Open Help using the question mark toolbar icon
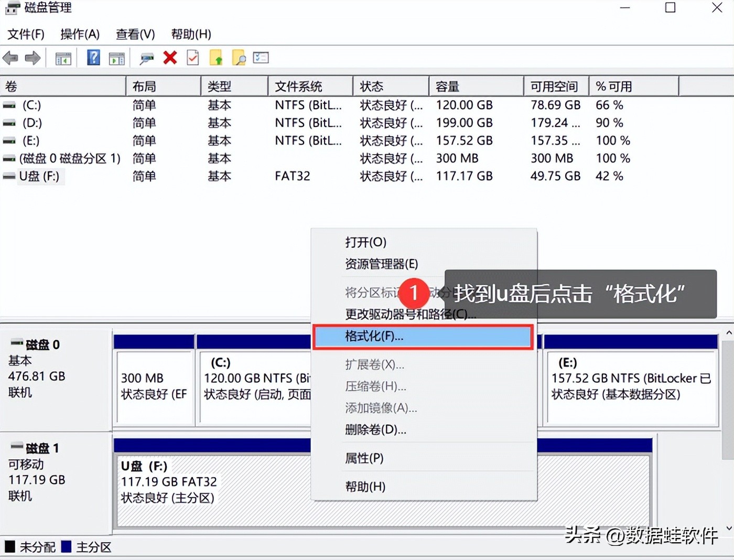 93,58
